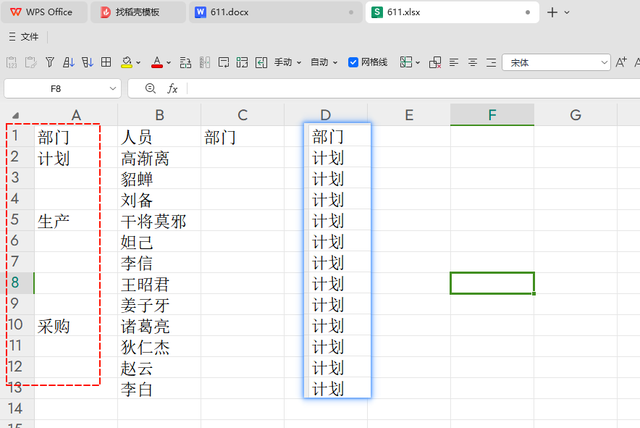640x428 pixels.
Task: Open the fill color dropdown arrow
Action: point(138,63)
